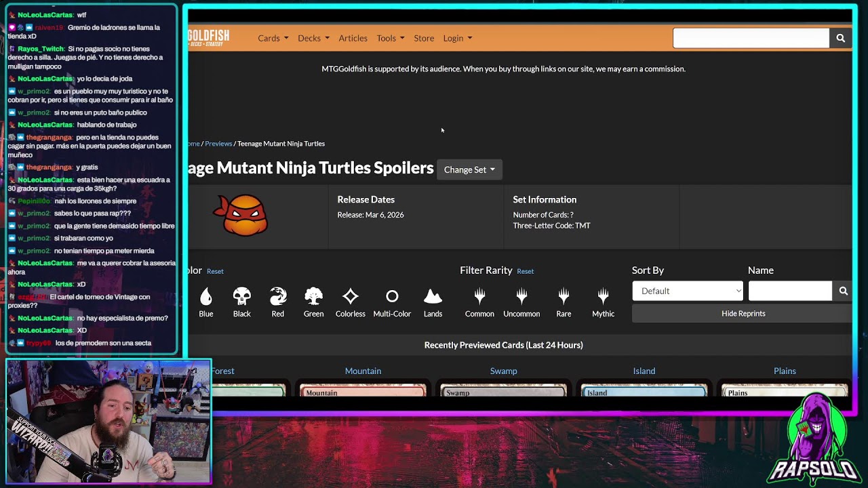Go to Articles in navigation
Image resolution: width=868 pixels, height=488 pixels.
tap(353, 38)
